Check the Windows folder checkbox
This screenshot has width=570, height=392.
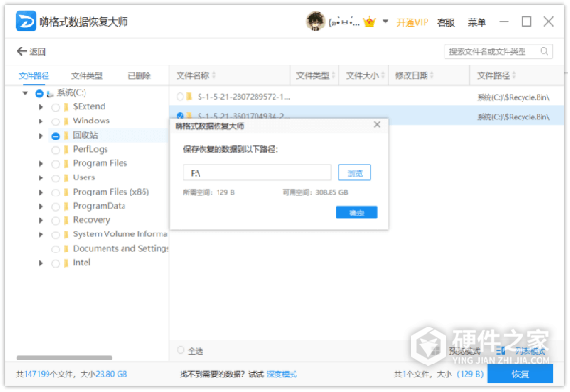click(x=55, y=121)
